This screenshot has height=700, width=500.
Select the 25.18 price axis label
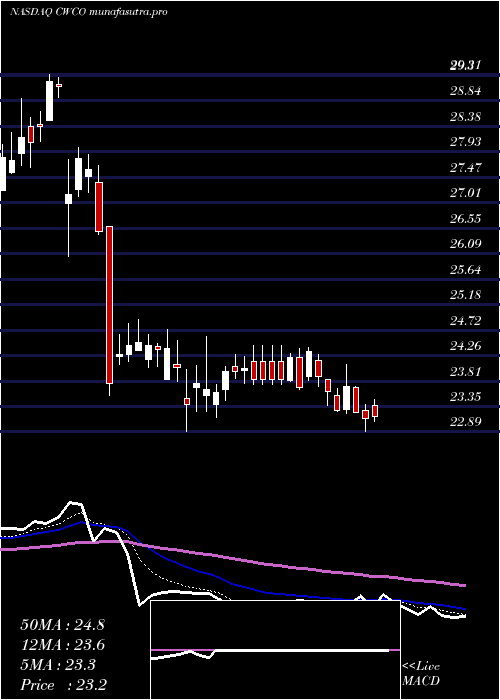[x=466, y=295]
